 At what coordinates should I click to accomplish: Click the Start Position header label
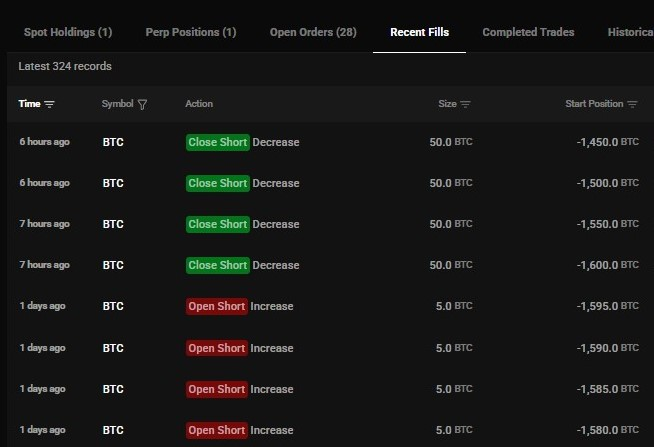click(594, 104)
